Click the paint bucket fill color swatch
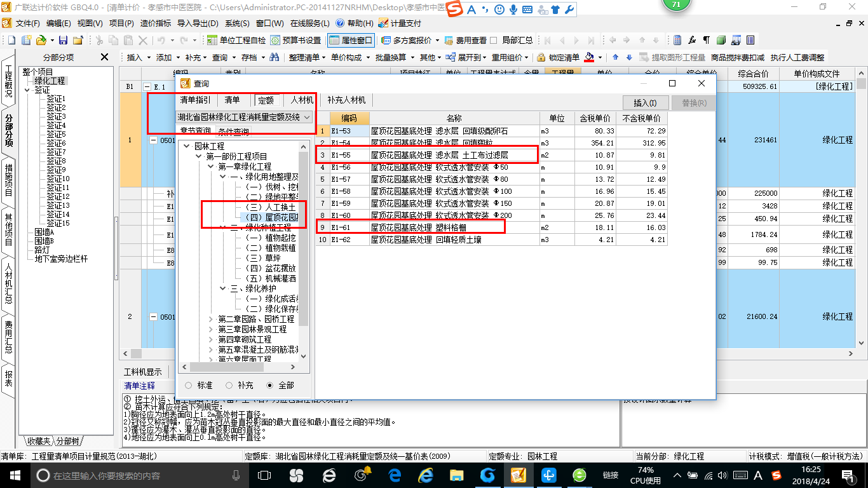868x488 pixels. (x=589, y=57)
